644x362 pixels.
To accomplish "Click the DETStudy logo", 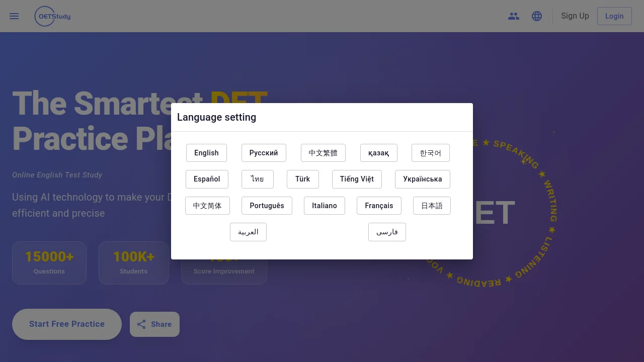I will coord(52,16).
